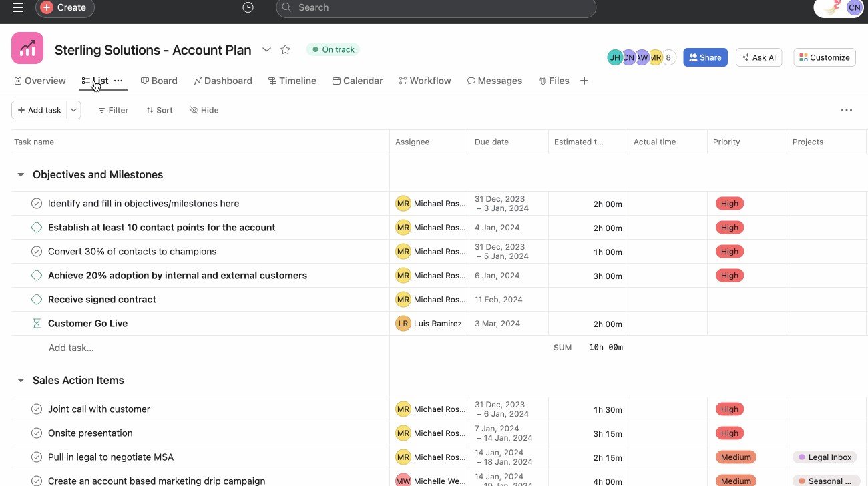
Task: Open the Add task dropdown arrow
Action: [73, 110]
